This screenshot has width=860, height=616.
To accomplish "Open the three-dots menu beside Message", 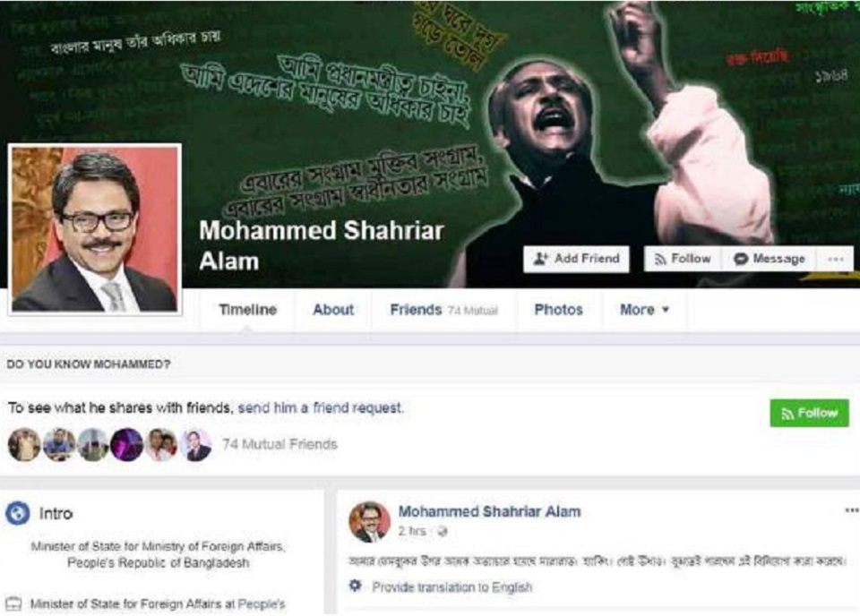I will point(835,259).
